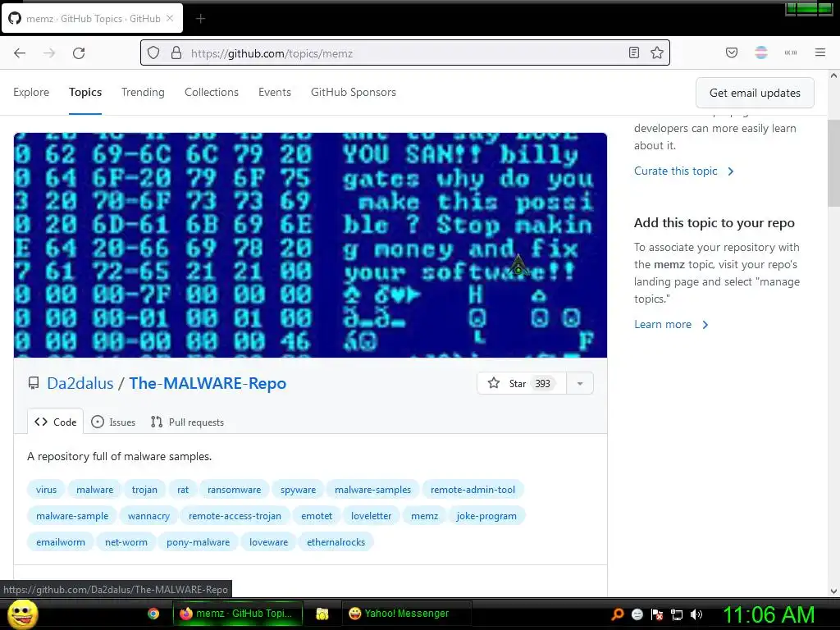Open the Collections tab

(x=212, y=92)
